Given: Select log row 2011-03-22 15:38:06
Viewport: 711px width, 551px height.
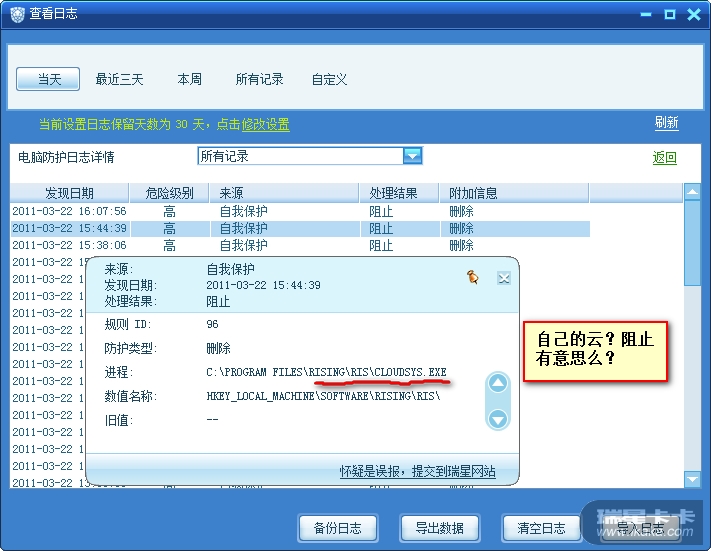Looking at the screenshot, I should click(300, 245).
